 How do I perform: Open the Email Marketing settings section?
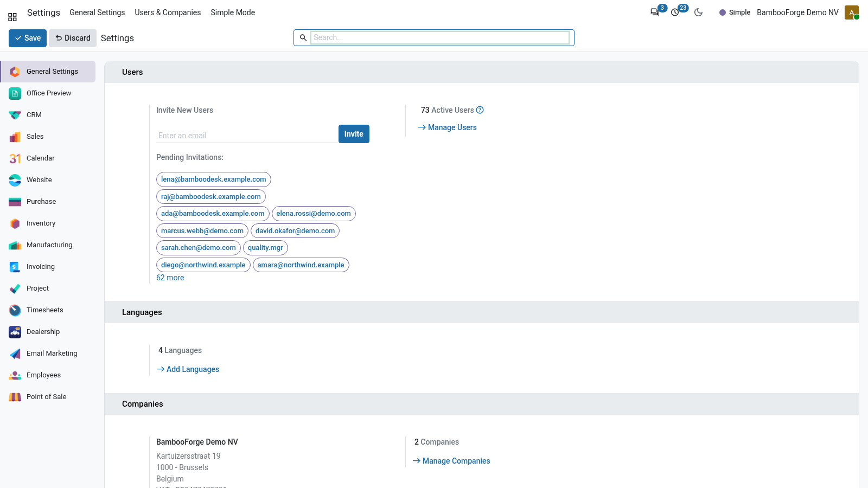click(48, 354)
